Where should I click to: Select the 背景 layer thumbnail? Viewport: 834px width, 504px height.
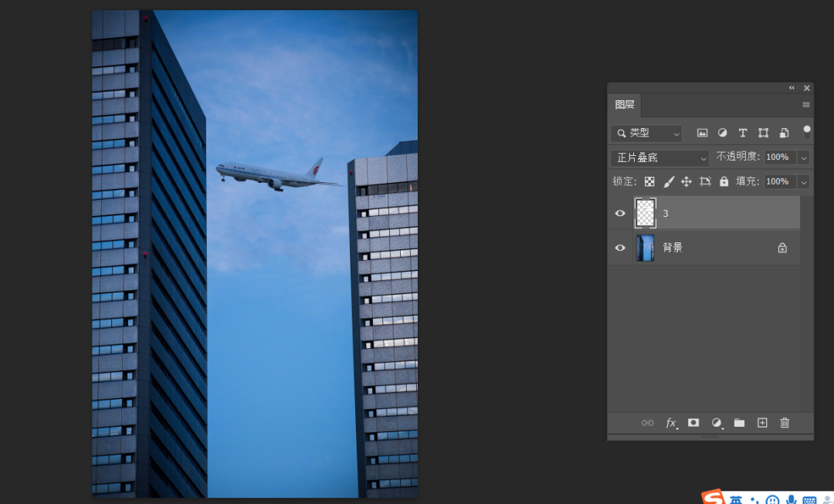[645, 248]
